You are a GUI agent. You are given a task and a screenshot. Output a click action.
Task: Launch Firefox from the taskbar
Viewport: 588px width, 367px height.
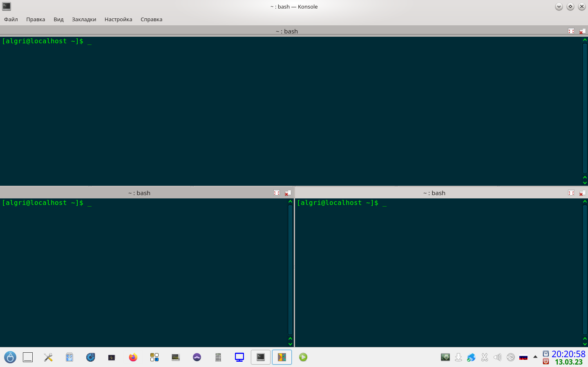point(133,357)
